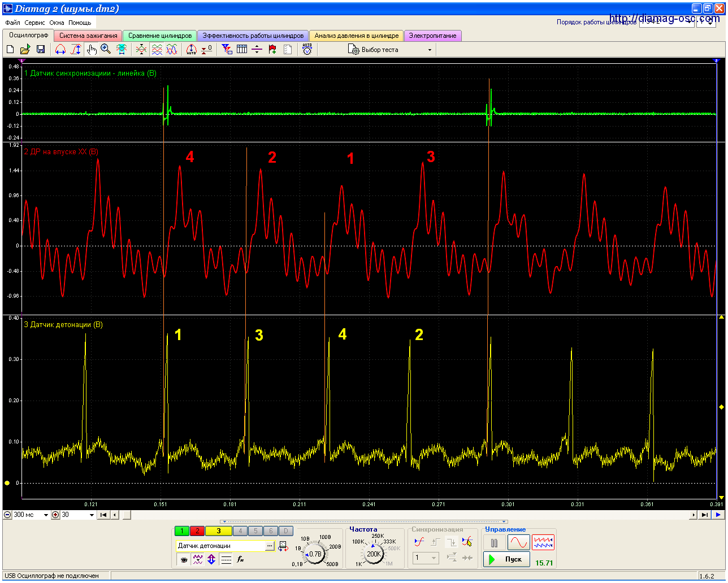Open the Окна menu
The width and height of the screenshot is (728, 583).
tap(57, 23)
